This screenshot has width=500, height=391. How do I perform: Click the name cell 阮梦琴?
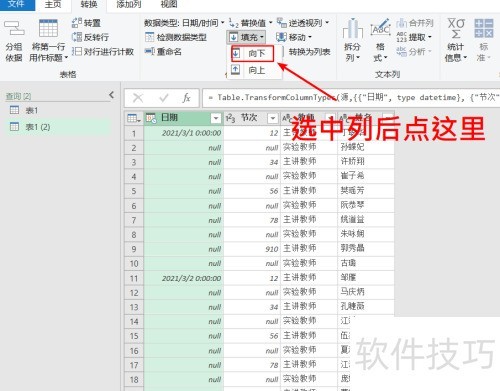coord(366,205)
